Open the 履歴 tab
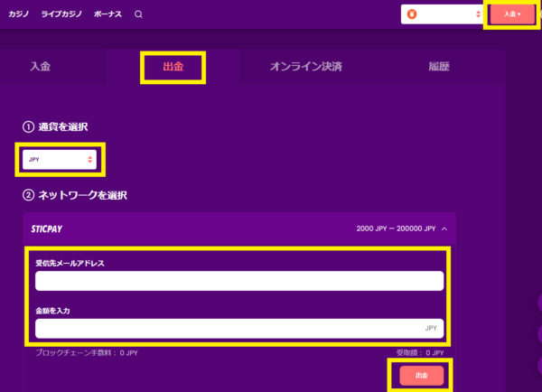This screenshot has height=392, width=542. coord(439,67)
